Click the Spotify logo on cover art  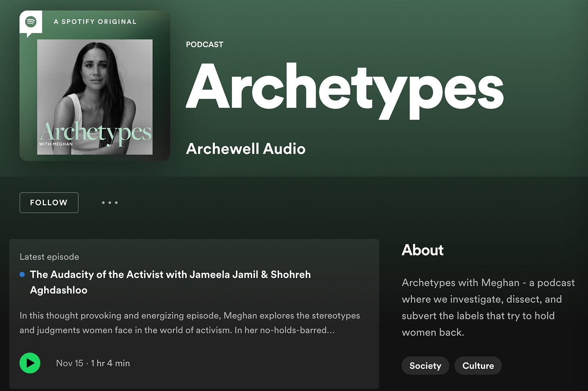[x=31, y=21]
